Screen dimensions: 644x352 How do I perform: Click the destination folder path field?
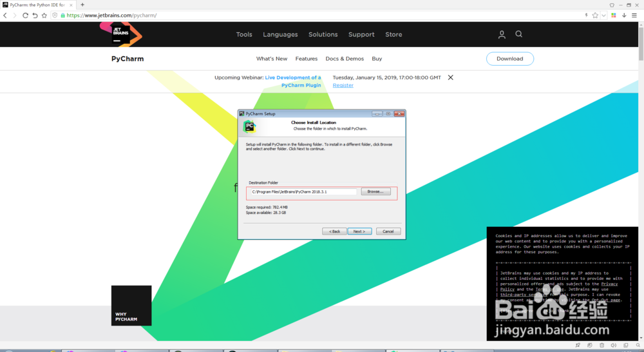pos(303,191)
